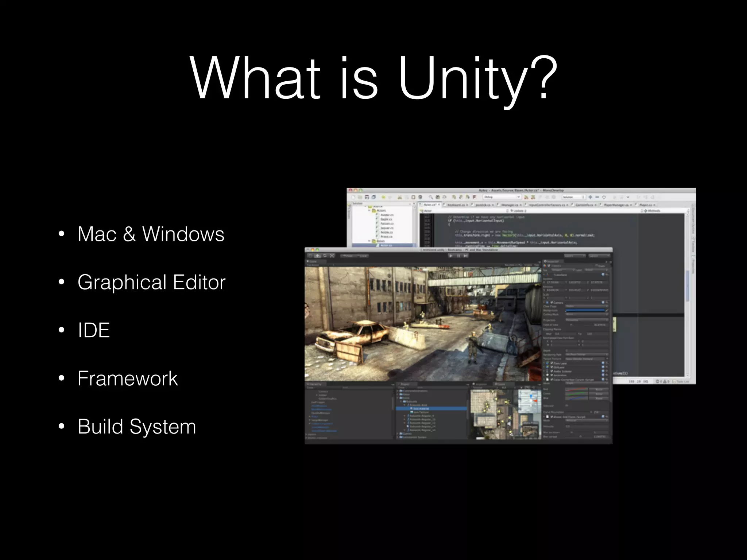The width and height of the screenshot is (747, 560).
Task: Select the Hand tool in Unity toolbar
Action: click(310, 256)
